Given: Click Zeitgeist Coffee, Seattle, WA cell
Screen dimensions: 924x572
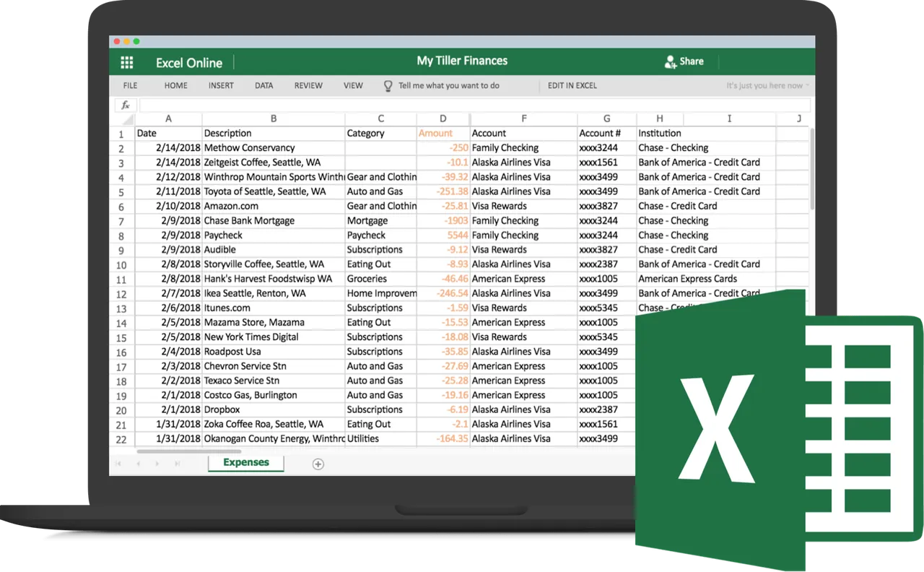Looking at the screenshot, I should pyautogui.click(x=274, y=162).
